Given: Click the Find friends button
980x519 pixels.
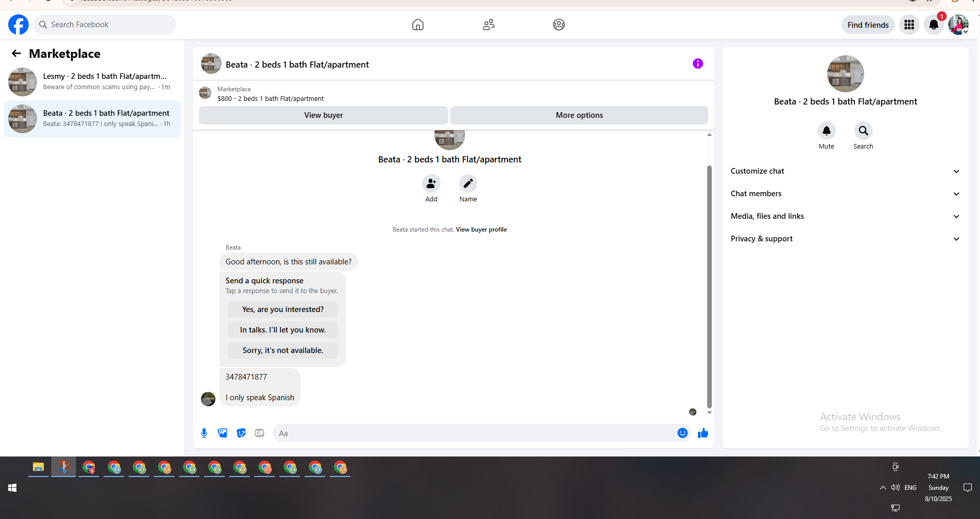Looking at the screenshot, I should pyautogui.click(x=868, y=25).
